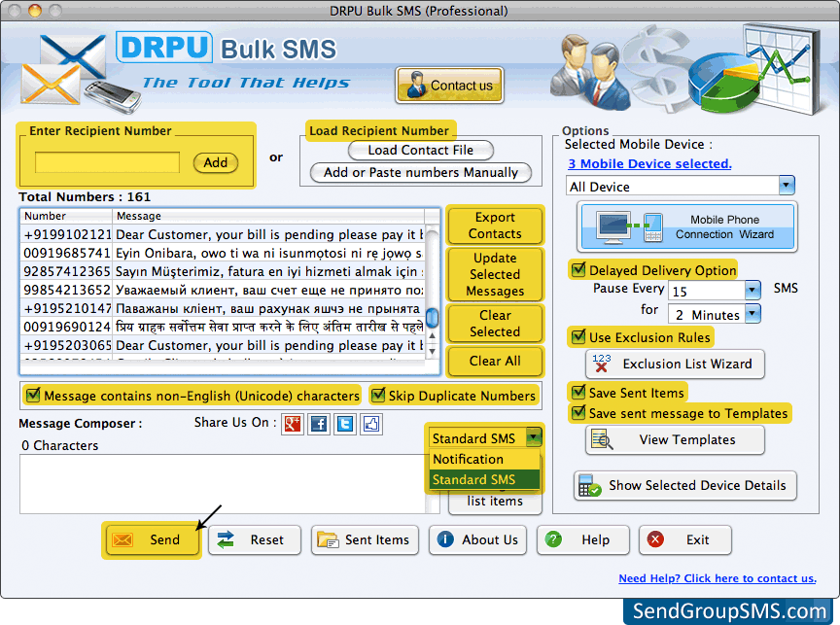Click Clear All button
This screenshot has height=625, width=840.
495,361
